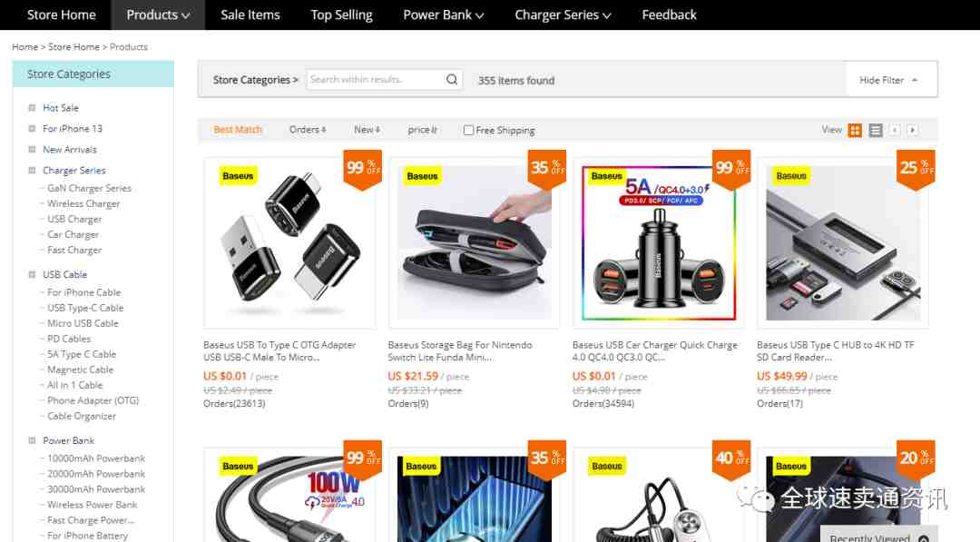Go to next page arrow
980x542 pixels.
[x=913, y=130]
